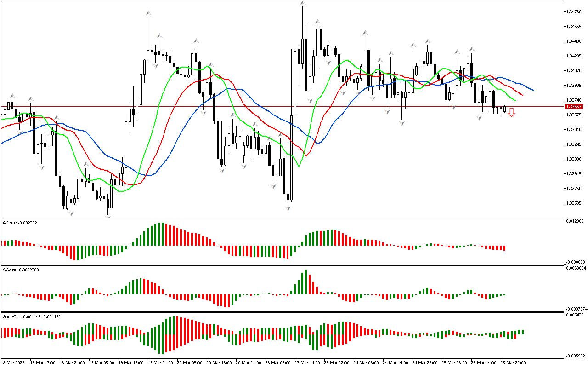Viewport: 588px width, 368px height.
Task: Click the AOcust indicator label
Action: (x=20, y=223)
